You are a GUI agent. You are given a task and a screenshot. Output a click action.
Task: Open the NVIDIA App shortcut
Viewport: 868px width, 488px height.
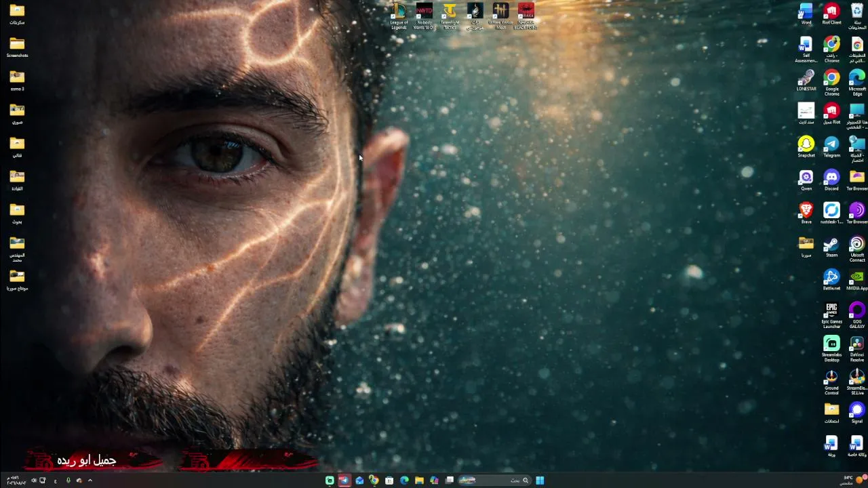[857, 279]
